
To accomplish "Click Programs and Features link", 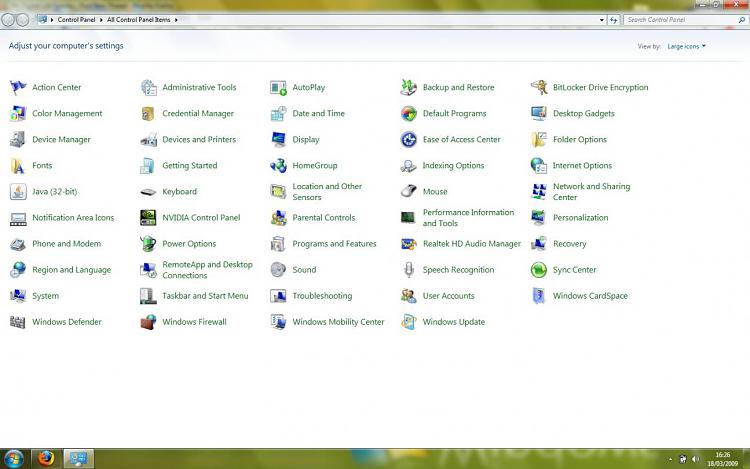I will [x=334, y=244].
